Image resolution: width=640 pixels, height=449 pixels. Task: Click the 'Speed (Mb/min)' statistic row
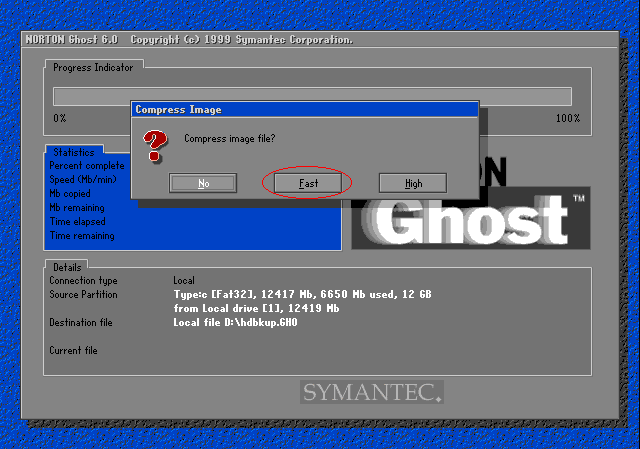coord(83,179)
